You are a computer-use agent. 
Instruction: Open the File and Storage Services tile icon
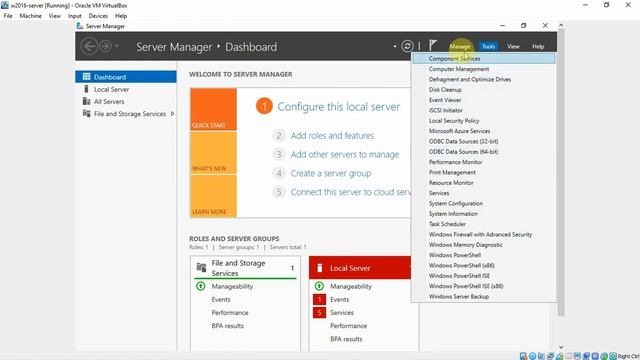[201, 268]
